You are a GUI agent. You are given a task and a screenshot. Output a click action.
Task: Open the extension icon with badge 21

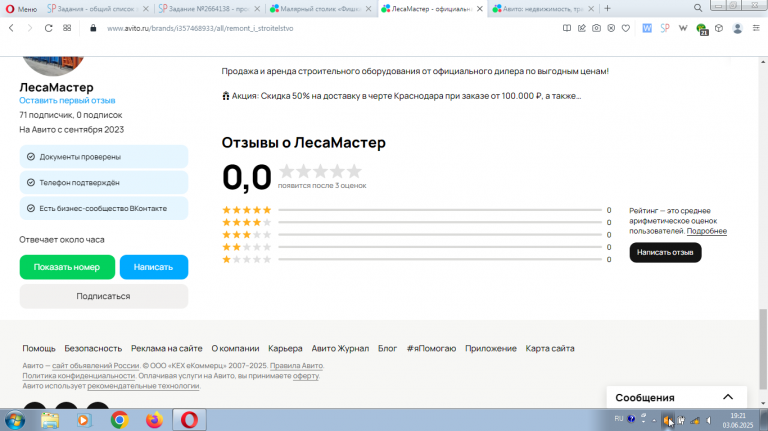pyautogui.click(x=701, y=29)
